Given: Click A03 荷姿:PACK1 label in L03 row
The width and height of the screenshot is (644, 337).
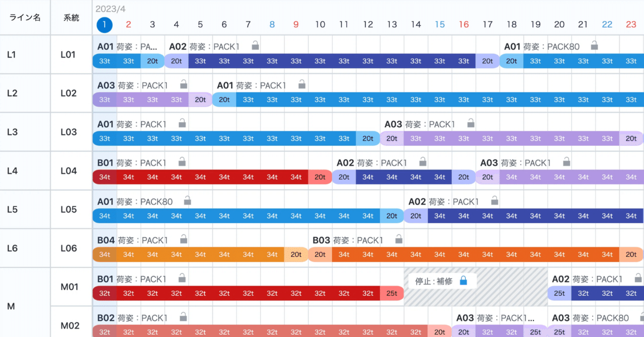Looking at the screenshot, I should tap(420, 124).
